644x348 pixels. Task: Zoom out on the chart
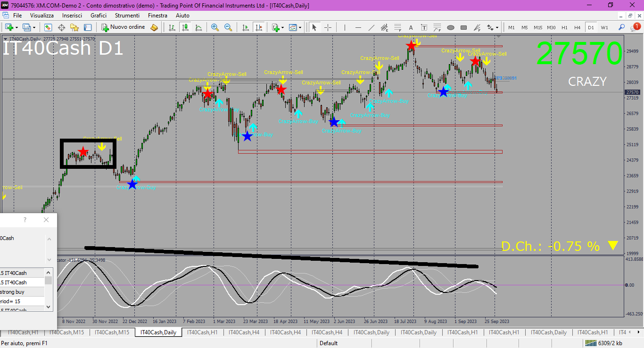tap(228, 27)
